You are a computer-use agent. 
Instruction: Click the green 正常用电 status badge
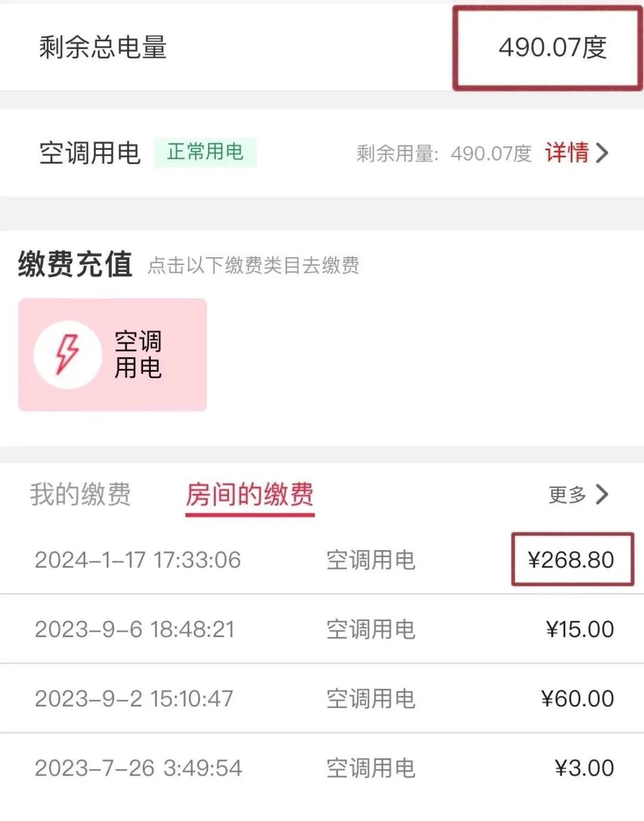click(205, 152)
